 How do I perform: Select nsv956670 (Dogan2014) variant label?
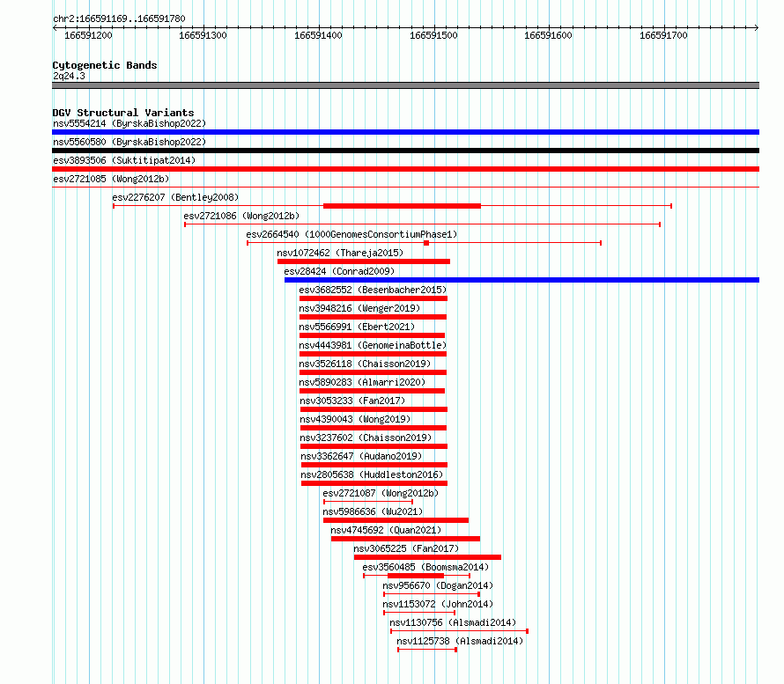[438, 585]
